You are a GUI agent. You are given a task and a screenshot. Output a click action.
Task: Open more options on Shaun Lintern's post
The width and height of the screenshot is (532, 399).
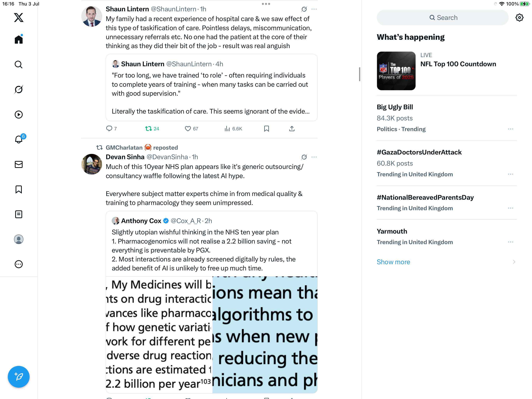click(x=314, y=9)
